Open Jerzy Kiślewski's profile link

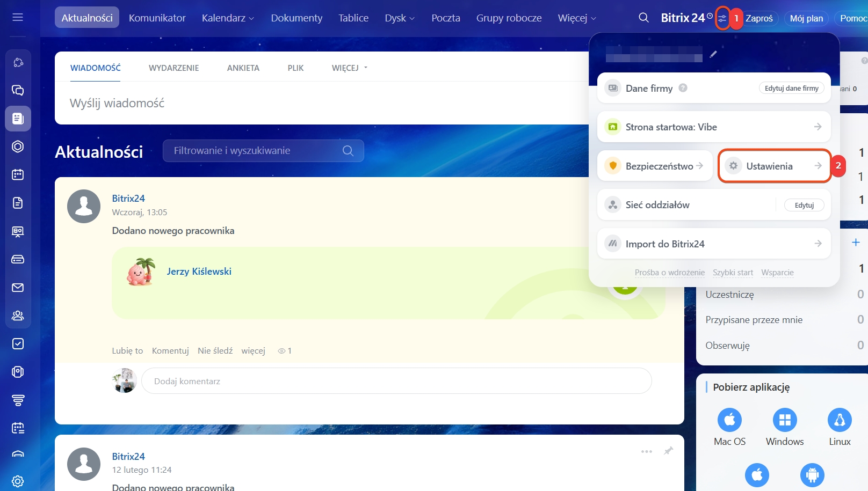pyautogui.click(x=199, y=272)
